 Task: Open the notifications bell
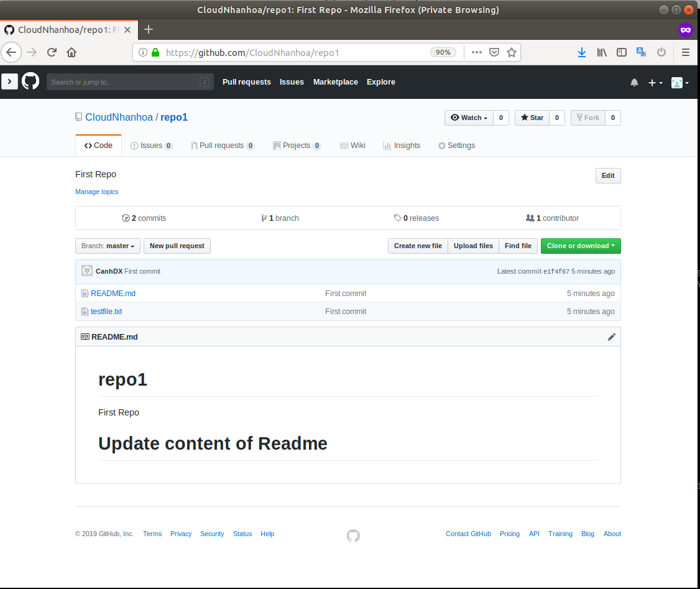[x=634, y=83]
